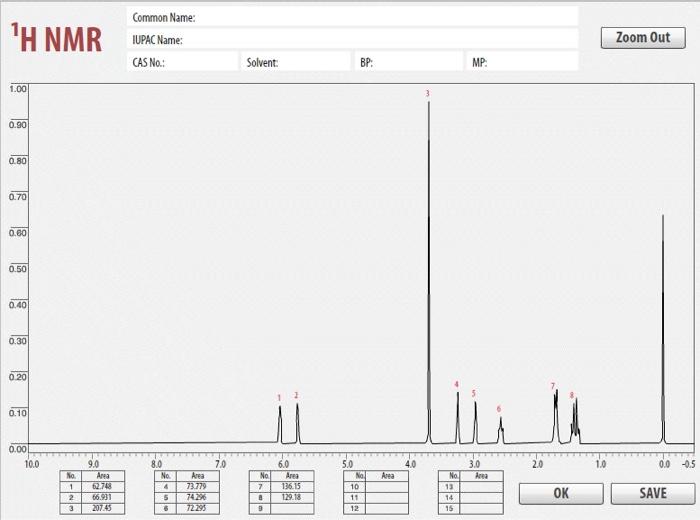Viewport: 700px width, 520px height.
Task: Click area value 74.296 for peak 5
Action: point(197,497)
